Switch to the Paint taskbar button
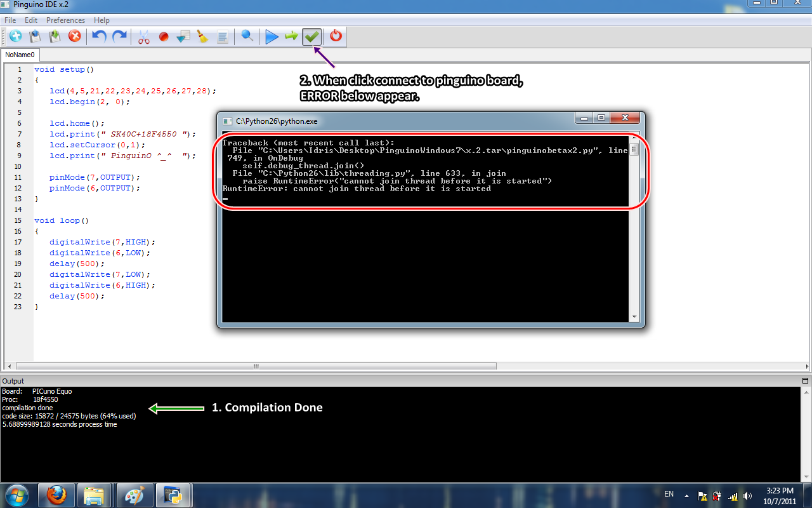The image size is (812, 508). [x=134, y=495]
